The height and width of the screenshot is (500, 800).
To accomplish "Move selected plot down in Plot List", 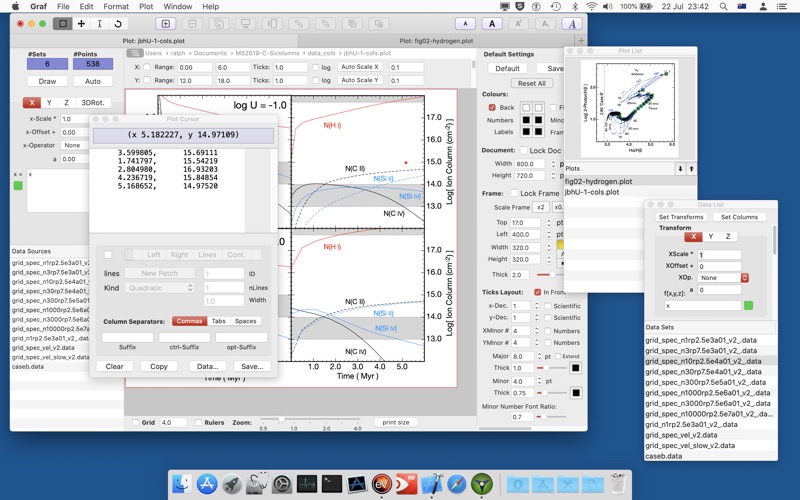I will pos(681,169).
